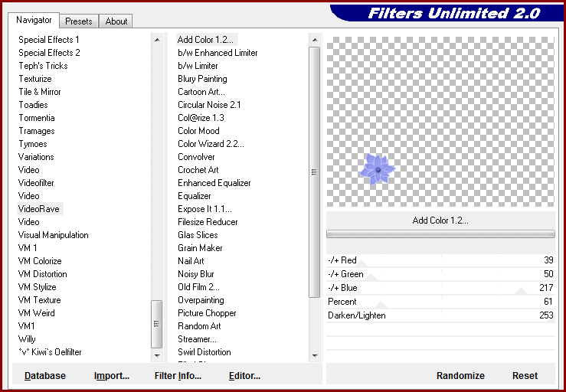This screenshot has height=392, width=566.
Task: Click the filter list scroll-up arrow
Action: (315, 40)
